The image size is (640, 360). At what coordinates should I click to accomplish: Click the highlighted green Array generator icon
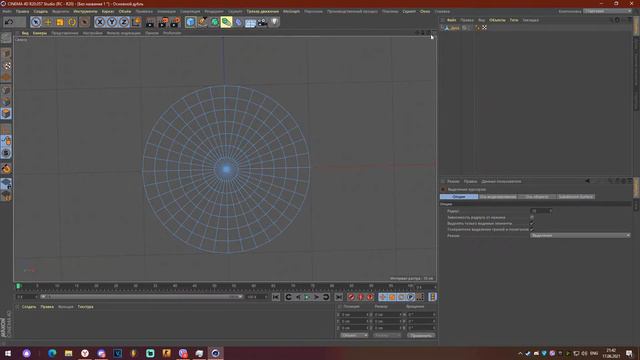pyautogui.click(x=226, y=22)
